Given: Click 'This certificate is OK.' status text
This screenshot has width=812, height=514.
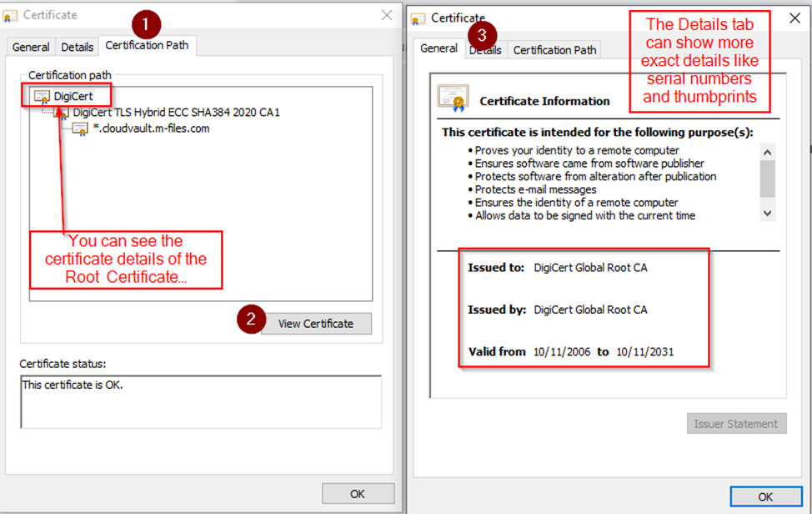Looking at the screenshot, I should point(73,385).
